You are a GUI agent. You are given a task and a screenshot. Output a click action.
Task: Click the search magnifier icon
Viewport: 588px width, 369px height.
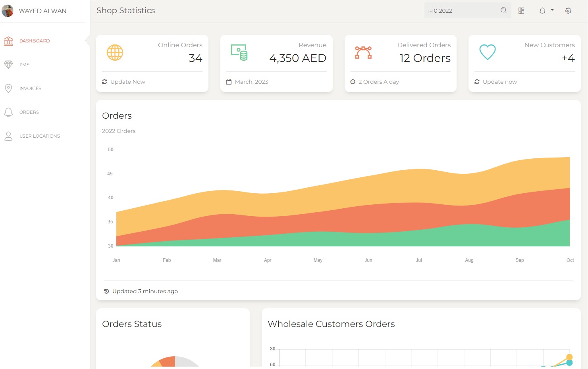click(503, 11)
